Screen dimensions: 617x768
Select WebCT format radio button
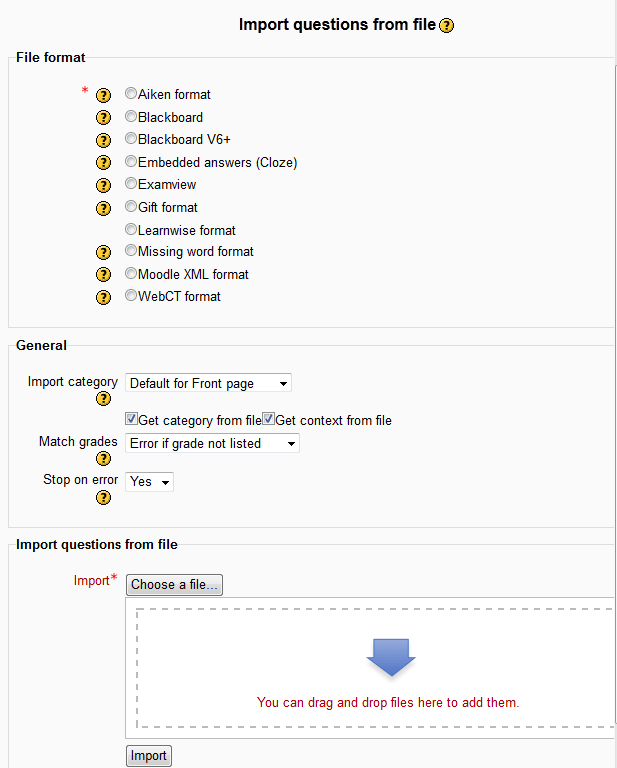coord(131,296)
